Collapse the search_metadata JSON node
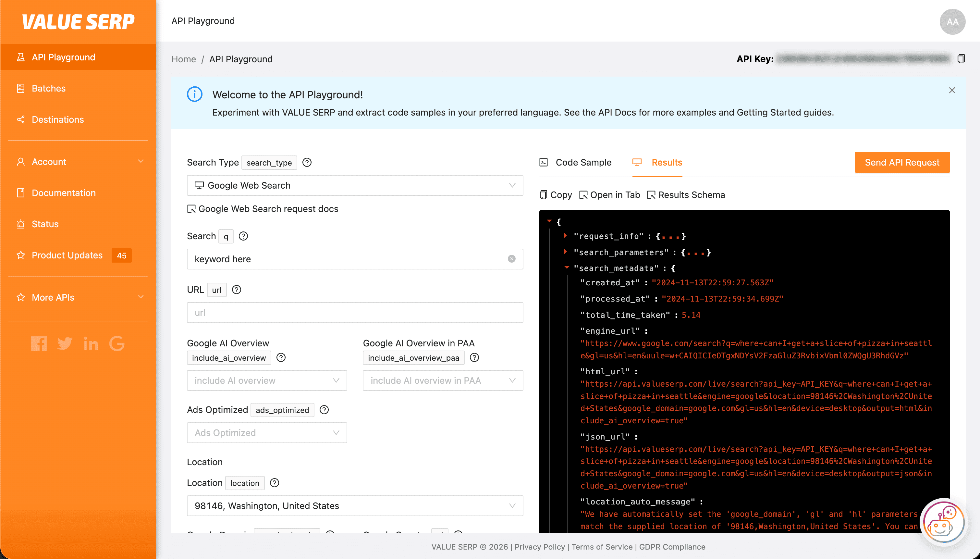The height and width of the screenshot is (559, 980). point(567,267)
